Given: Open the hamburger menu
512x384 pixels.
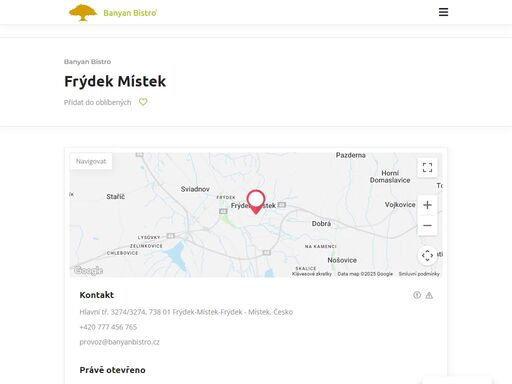Looking at the screenshot, I should 443,12.
